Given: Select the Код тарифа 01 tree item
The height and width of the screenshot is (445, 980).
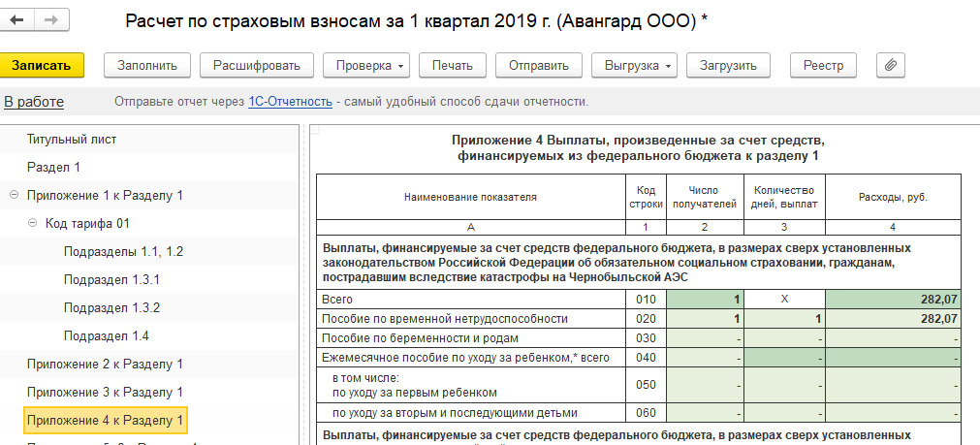Looking at the screenshot, I should pyautogui.click(x=87, y=223).
